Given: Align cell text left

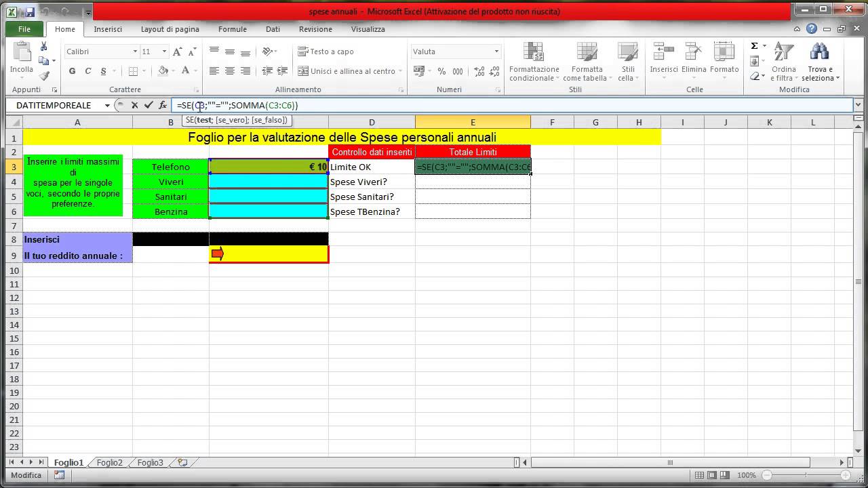Looking at the screenshot, I should tap(214, 71).
